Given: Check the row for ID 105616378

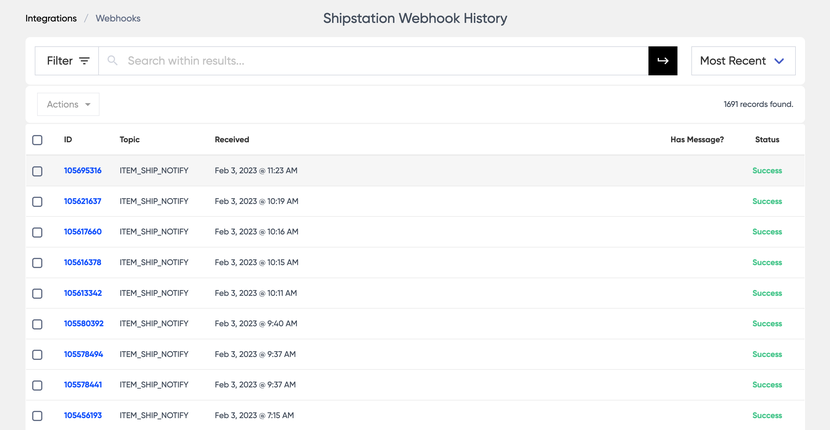Looking at the screenshot, I should pyautogui.click(x=37, y=263).
